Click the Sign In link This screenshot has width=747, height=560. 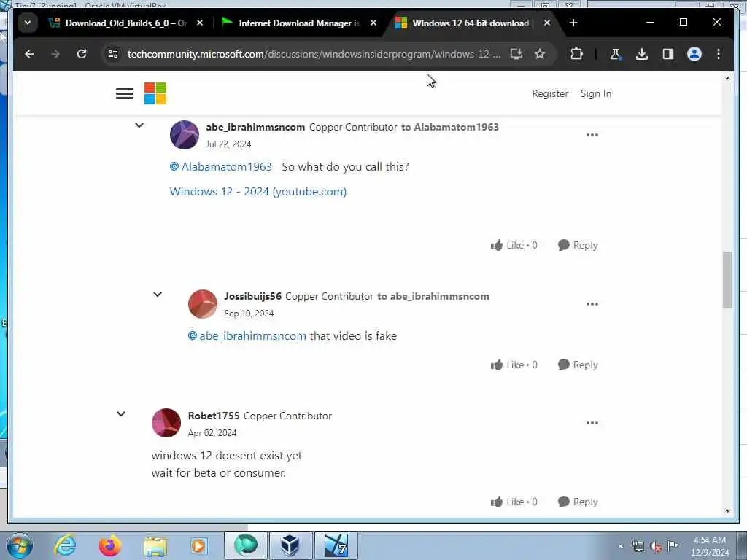pos(595,94)
